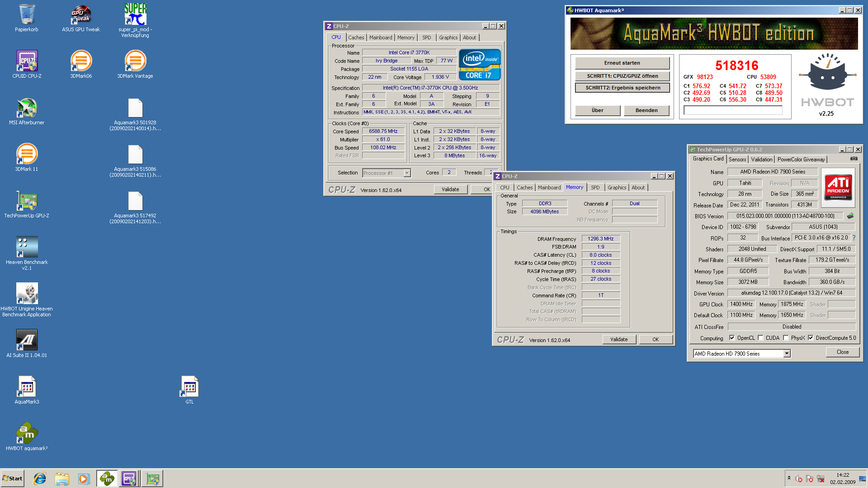Viewport: 868px width, 488px height.
Task: Click Beenden button in Aquamark
Action: point(646,110)
